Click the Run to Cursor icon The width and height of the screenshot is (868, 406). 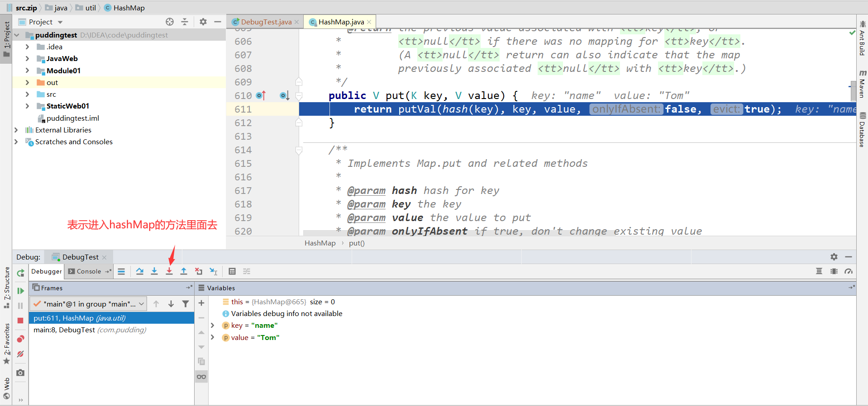(x=214, y=271)
